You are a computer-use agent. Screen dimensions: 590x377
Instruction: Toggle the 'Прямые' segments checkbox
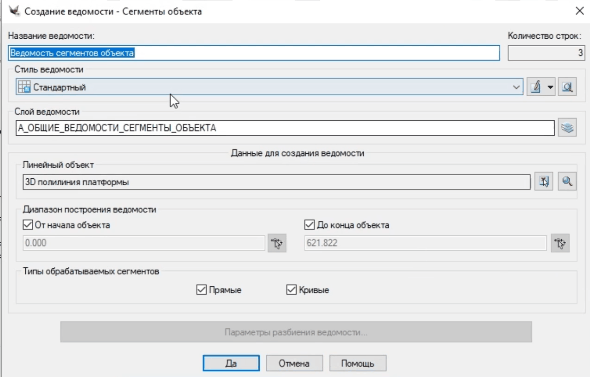tap(201, 290)
